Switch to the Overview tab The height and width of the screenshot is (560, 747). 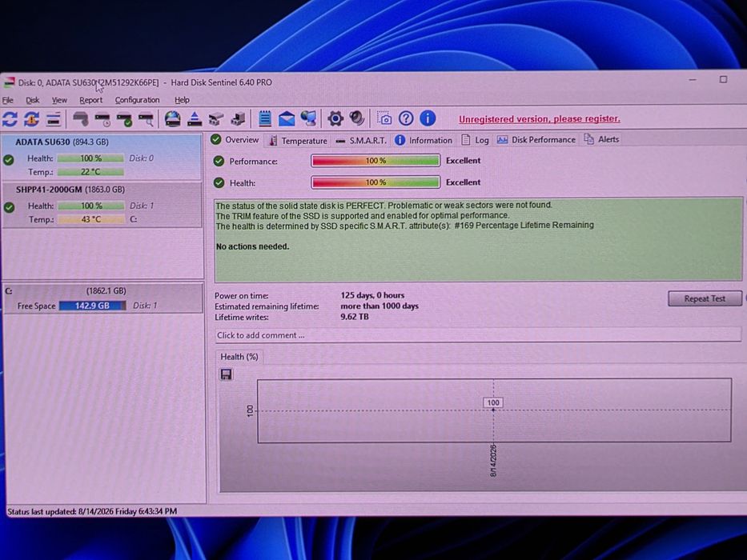pos(235,139)
